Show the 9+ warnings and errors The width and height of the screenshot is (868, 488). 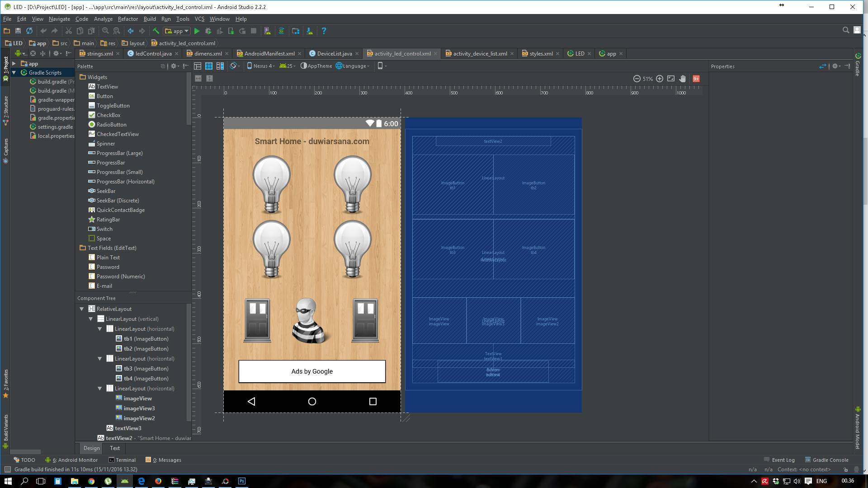coord(696,79)
